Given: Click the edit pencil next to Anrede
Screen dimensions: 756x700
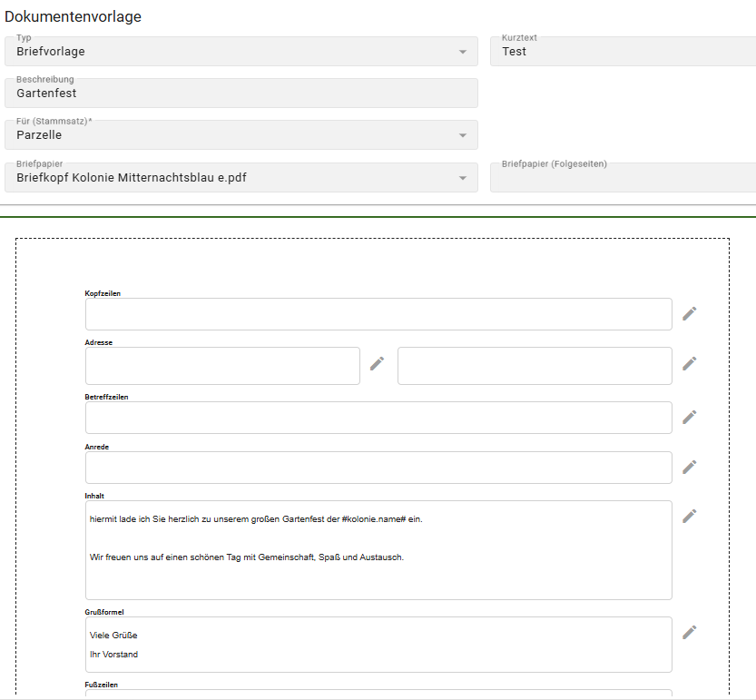Looking at the screenshot, I should point(690,467).
